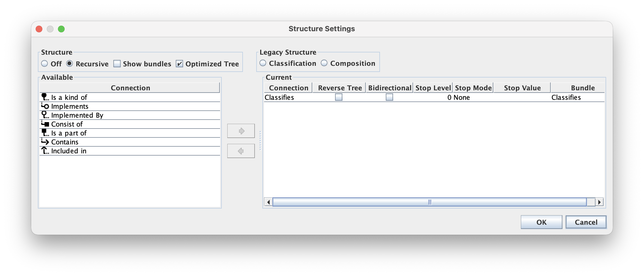Viewport: 644px width, 276px height.
Task: Click the Contains connection icon
Action: (x=45, y=142)
